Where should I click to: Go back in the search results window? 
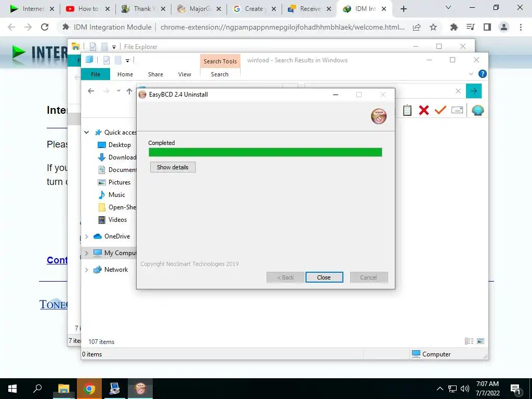(91, 91)
